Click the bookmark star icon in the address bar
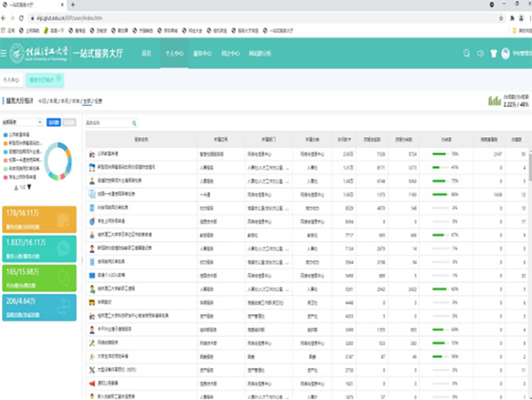Viewport: 532px width, 400px height. pyautogui.click(x=501, y=18)
